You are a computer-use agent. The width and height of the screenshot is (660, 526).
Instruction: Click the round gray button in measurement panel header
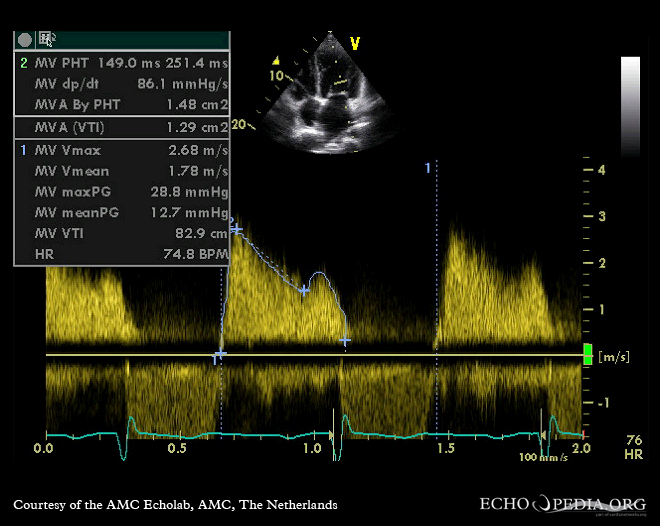pyautogui.click(x=25, y=40)
